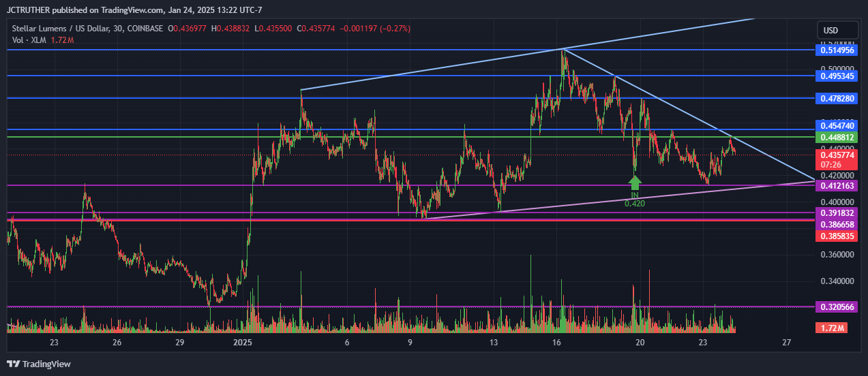Click the 0.514956 price label

pyautogui.click(x=837, y=50)
